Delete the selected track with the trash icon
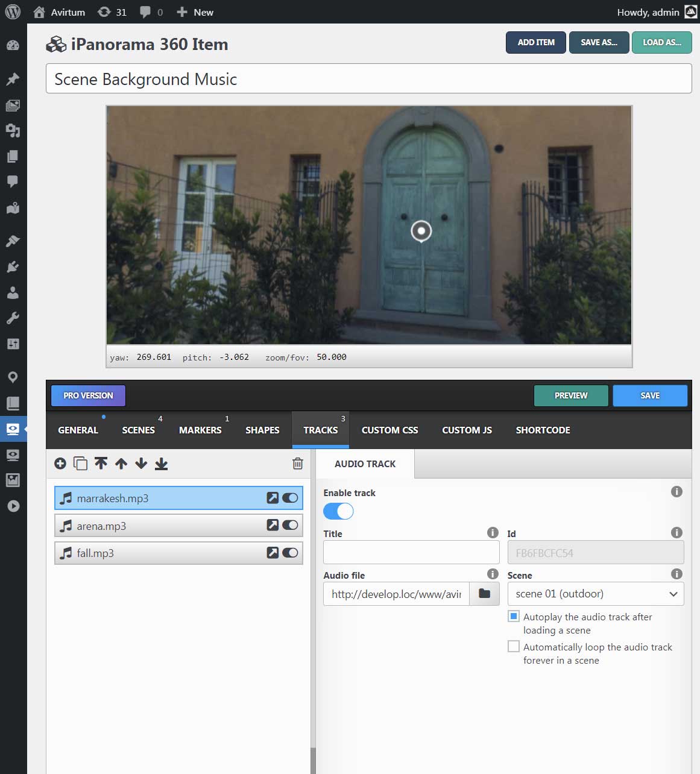 (297, 464)
